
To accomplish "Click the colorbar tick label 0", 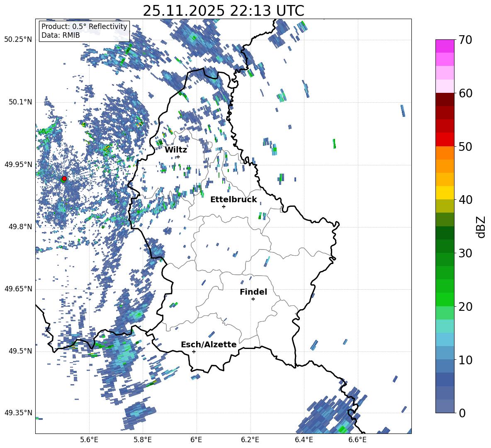I will [462, 413].
